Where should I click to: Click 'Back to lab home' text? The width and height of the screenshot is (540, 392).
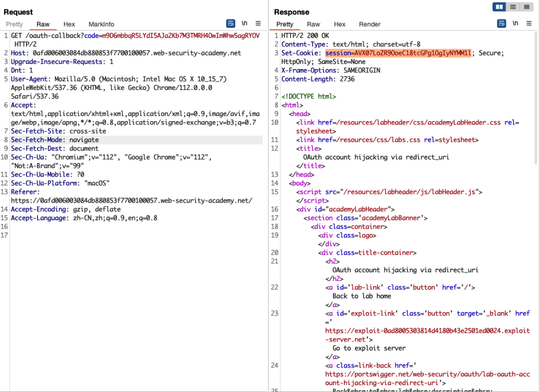[x=361, y=296]
